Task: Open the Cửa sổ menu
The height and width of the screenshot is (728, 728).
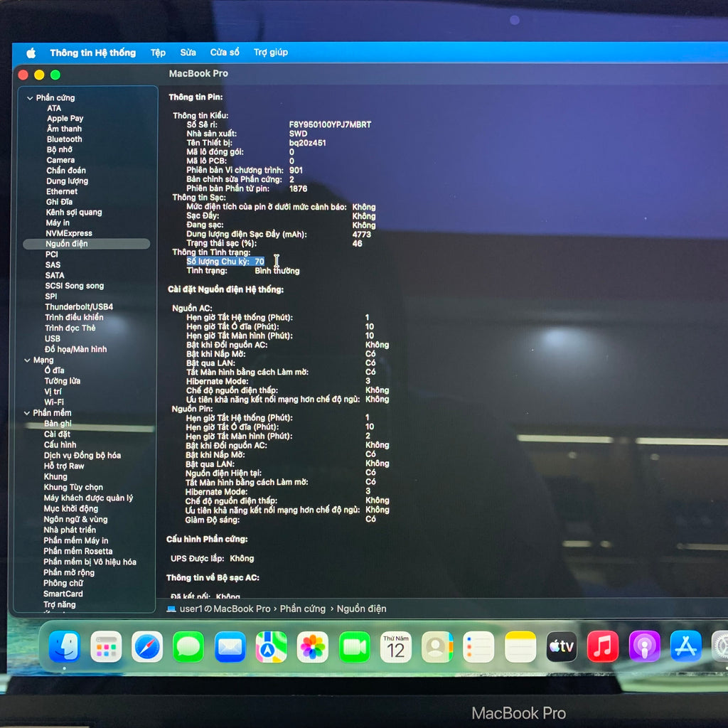Action: [225, 53]
